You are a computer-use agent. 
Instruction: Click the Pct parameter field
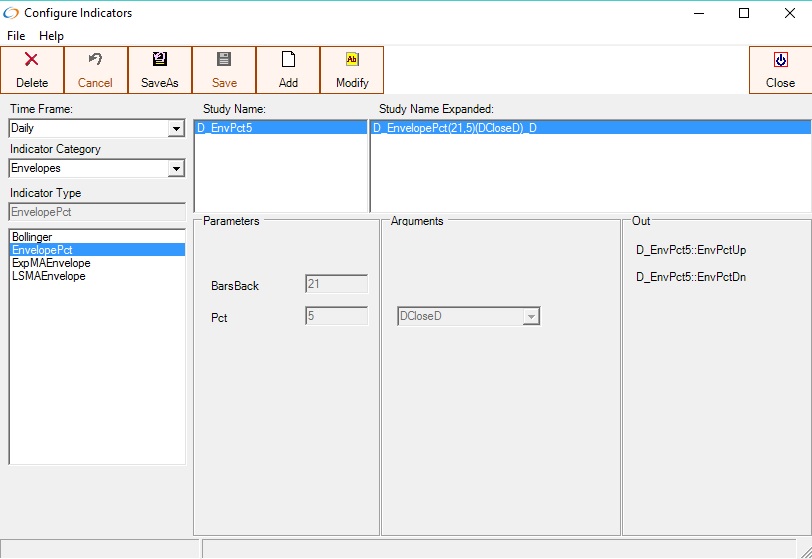tap(336, 316)
